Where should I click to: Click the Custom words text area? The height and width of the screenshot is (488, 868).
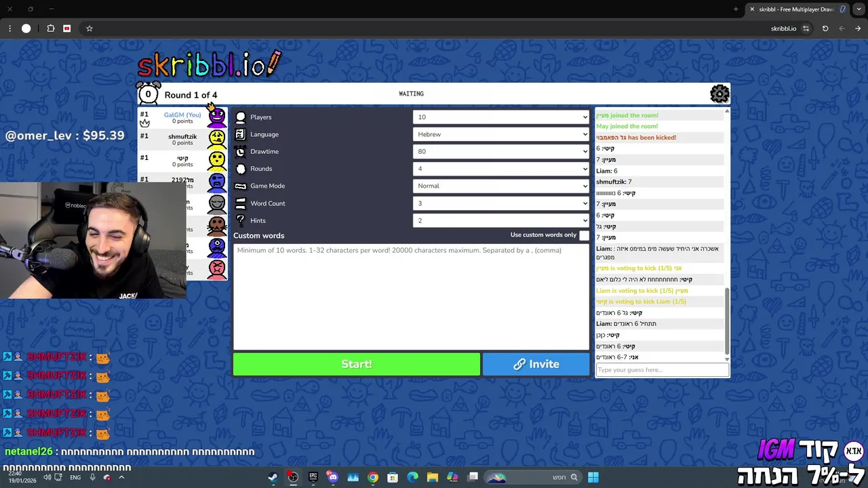point(411,296)
